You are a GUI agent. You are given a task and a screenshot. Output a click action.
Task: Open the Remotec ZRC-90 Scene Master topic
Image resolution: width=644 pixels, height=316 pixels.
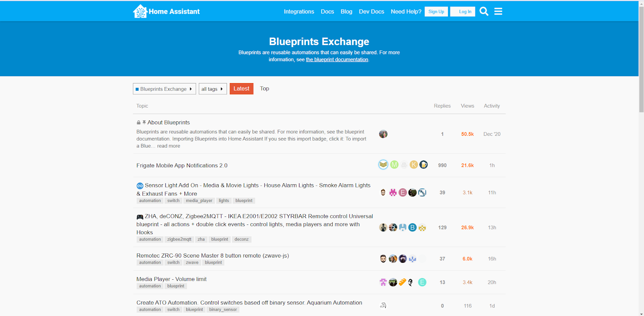click(x=213, y=256)
